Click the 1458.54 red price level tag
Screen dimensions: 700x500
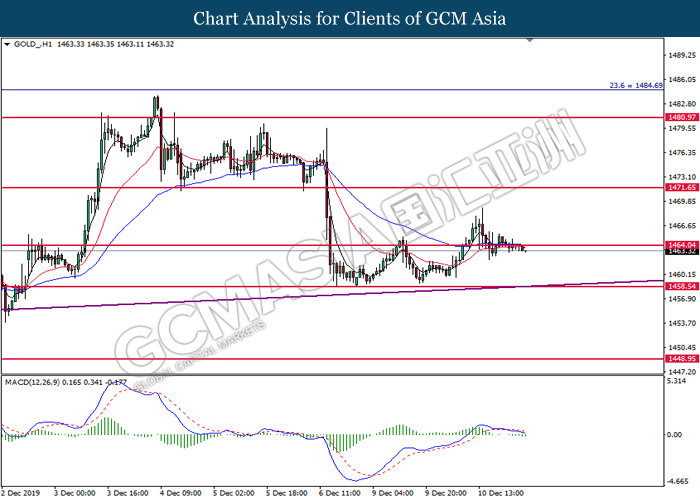coord(681,286)
